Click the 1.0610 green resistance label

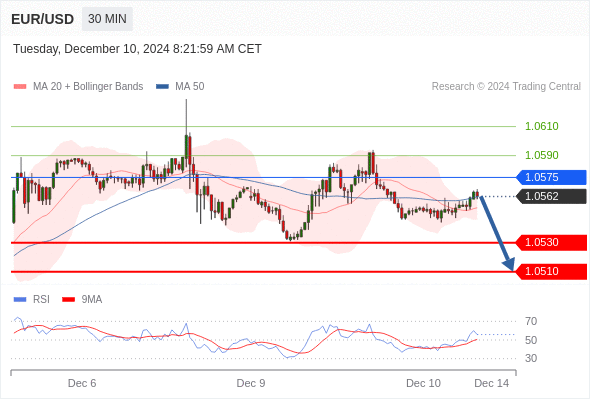(x=541, y=126)
